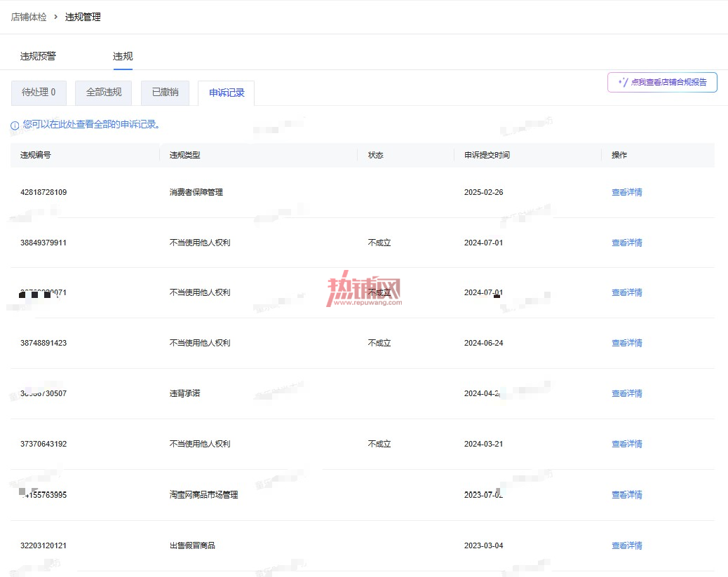Open 查看详情 in the 违背承诺 row
Viewport: 728px width, 577px height.
pyautogui.click(x=627, y=393)
